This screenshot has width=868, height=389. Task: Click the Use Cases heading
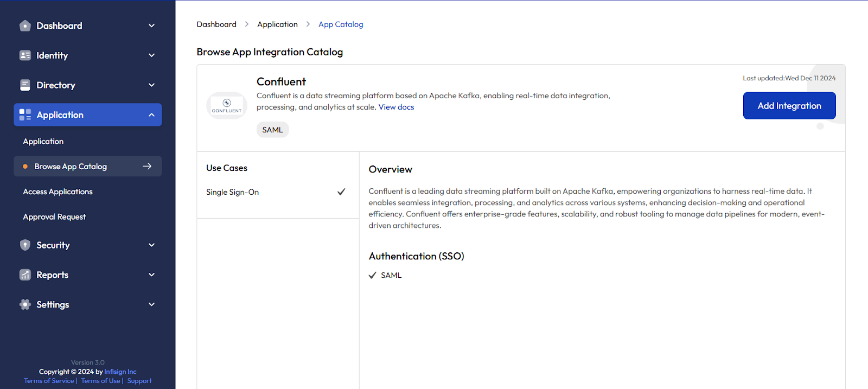[x=227, y=168]
